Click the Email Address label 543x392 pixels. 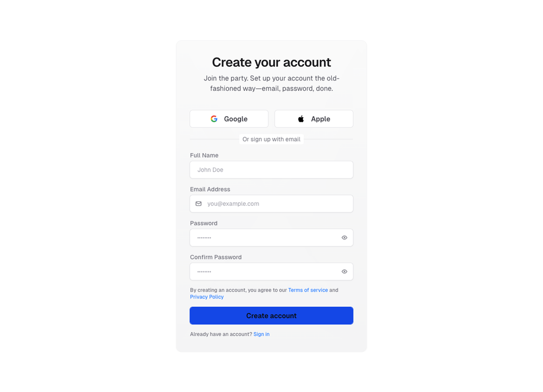210,189
